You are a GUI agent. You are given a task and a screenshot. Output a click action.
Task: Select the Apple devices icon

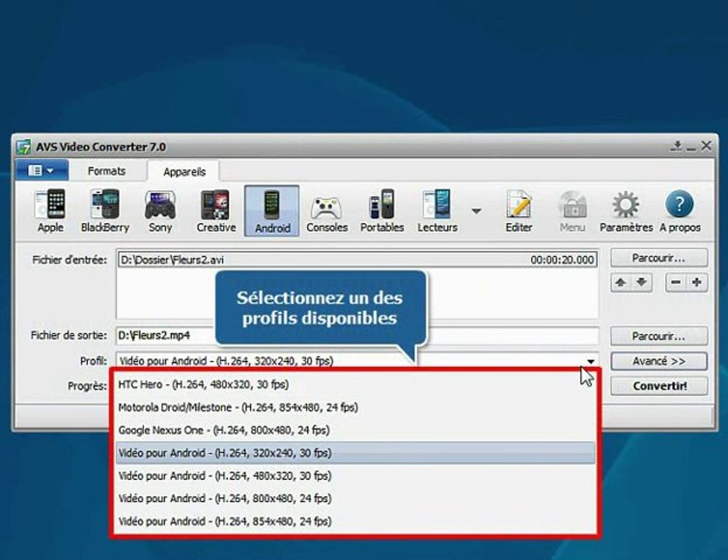click(x=50, y=211)
